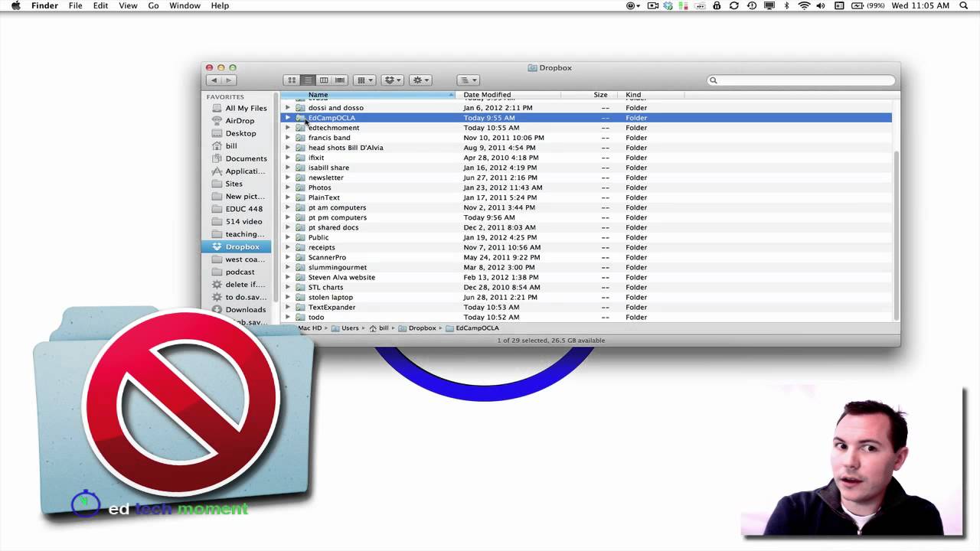
Task: Click Dropbox in the path bar
Action: (417, 328)
